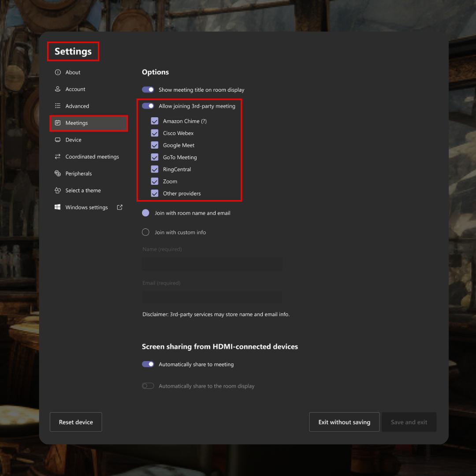Viewport: 476px width, 476px height.
Task: Click the Windows logo icon
Action: (x=58, y=207)
